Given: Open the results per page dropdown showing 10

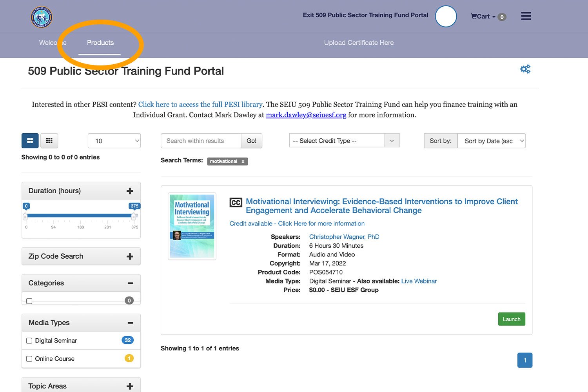Looking at the screenshot, I should click(114, 141).
